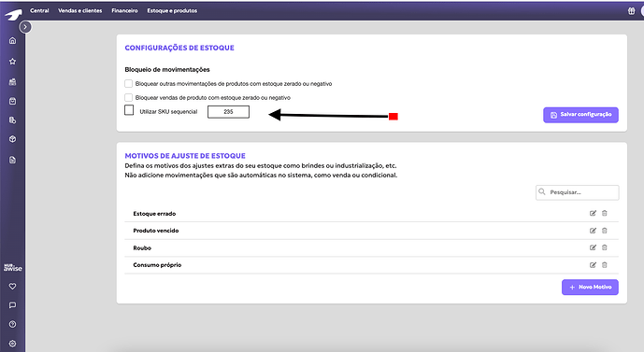The height and width of the screenshot is (352, 644).
Task: Click the Novo Motivo button
Action: pos(590,288)
